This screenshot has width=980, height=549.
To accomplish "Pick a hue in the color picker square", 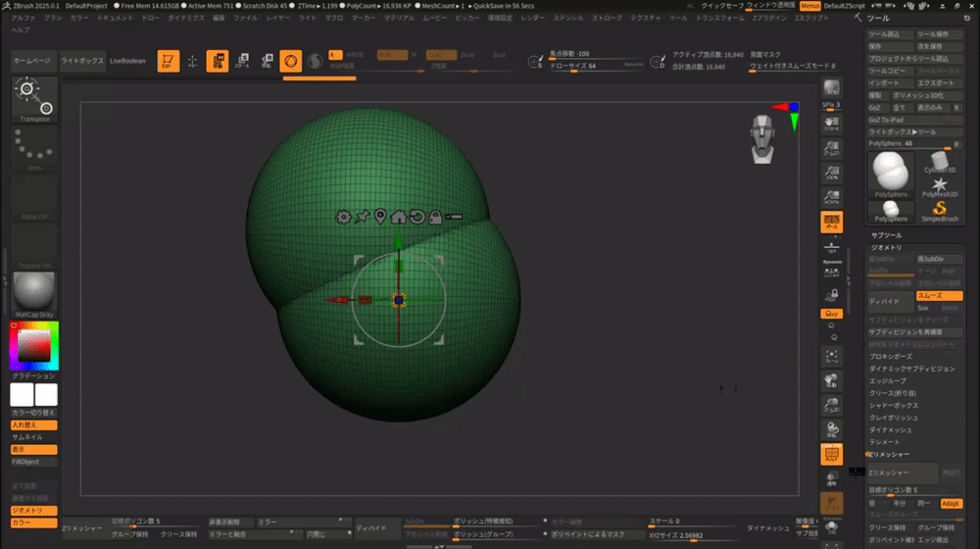I will [33, 345].
